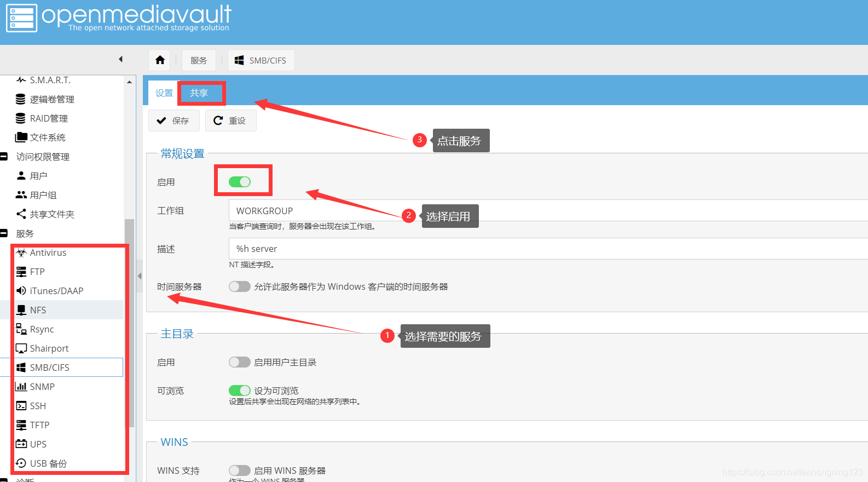Image resolution: width=868 pixels, height=482 pixels.
Task: Click the panel splitter collapse handle
Action: pyautogui.click(x=140, y=276)
